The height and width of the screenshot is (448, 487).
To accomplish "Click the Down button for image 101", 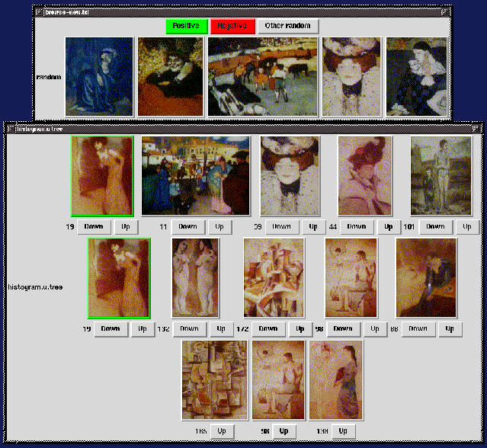I will point(436,227).
